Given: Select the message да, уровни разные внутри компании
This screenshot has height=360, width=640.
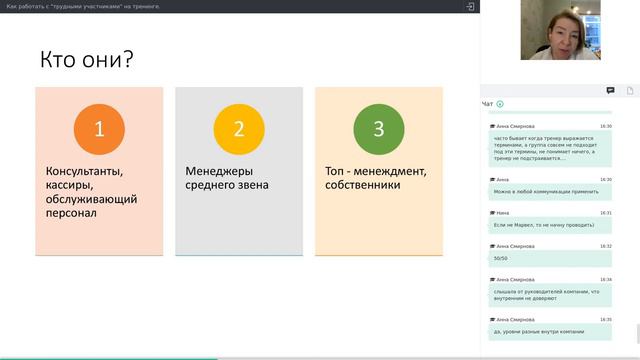Looking at the screenshot, I should (550, 332).
